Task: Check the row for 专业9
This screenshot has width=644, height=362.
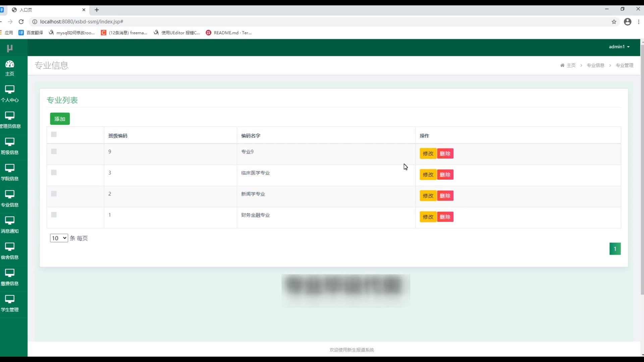Action: [x=54, y=152]
